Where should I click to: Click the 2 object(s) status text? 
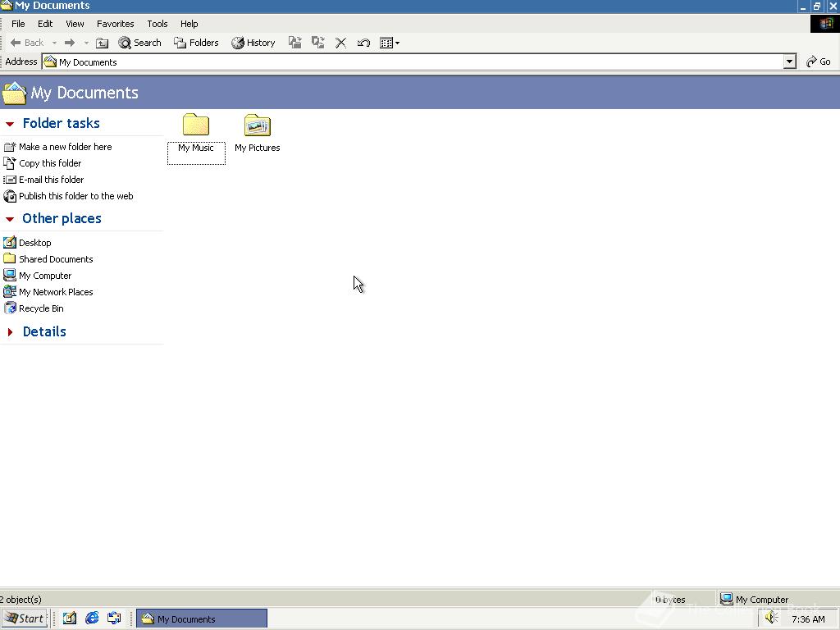[x=21, y=600]
